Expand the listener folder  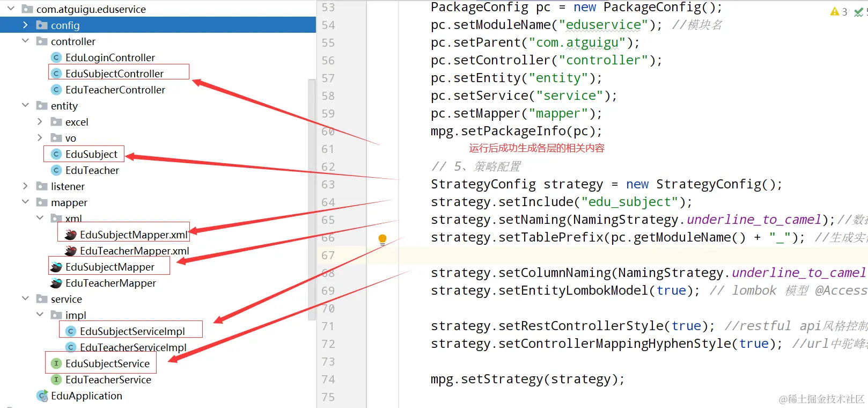coord(25,186)
